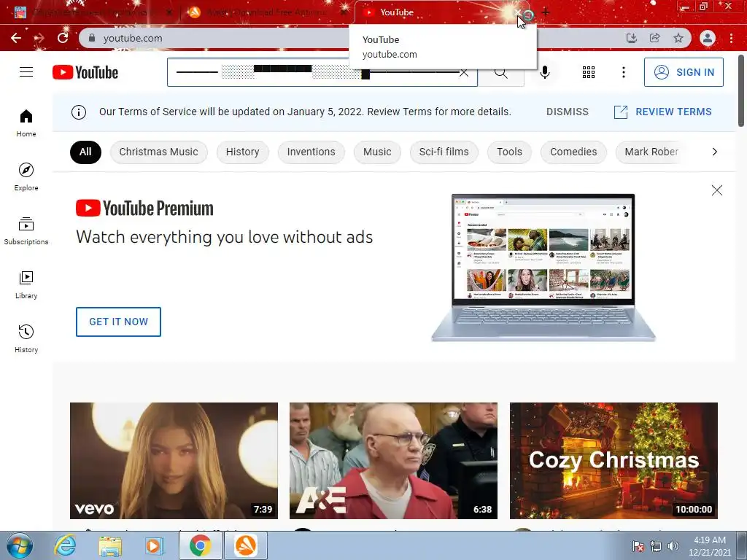Screen dimensions: 747x560
Task: Reload the page in the browser
Action: (63, 38)
